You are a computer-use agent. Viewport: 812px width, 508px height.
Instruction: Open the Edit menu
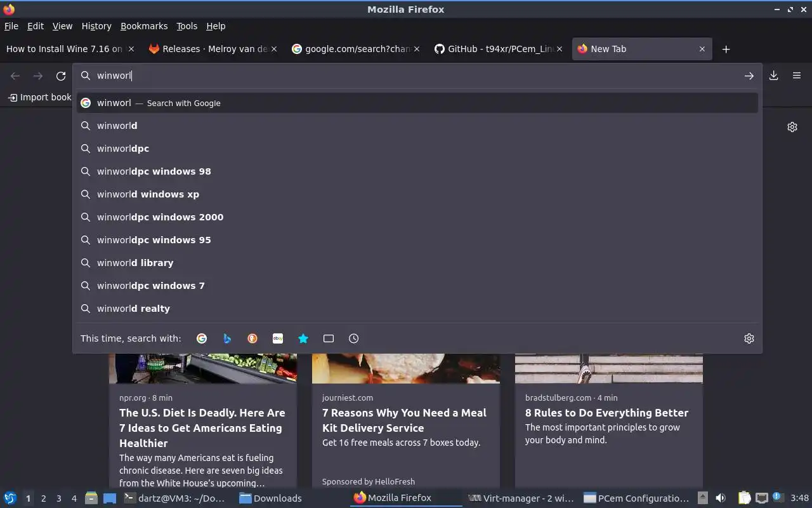point(36,26)
